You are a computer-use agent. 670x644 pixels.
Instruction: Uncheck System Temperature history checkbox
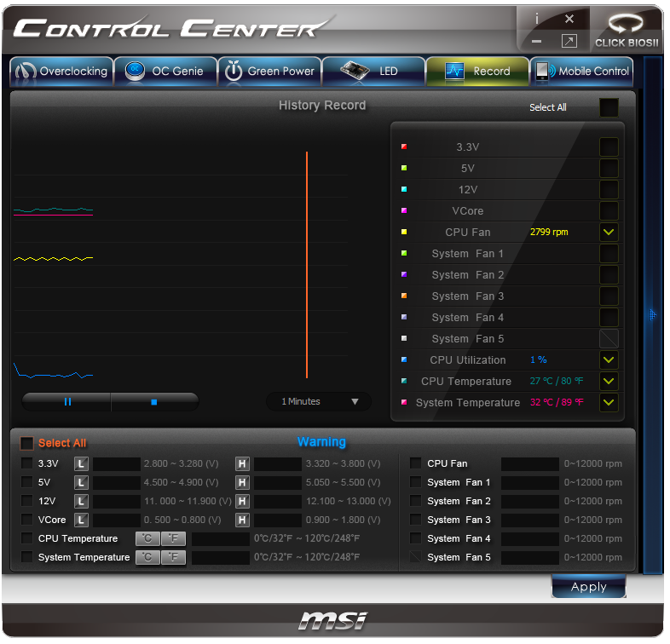[x=609, y=403]
